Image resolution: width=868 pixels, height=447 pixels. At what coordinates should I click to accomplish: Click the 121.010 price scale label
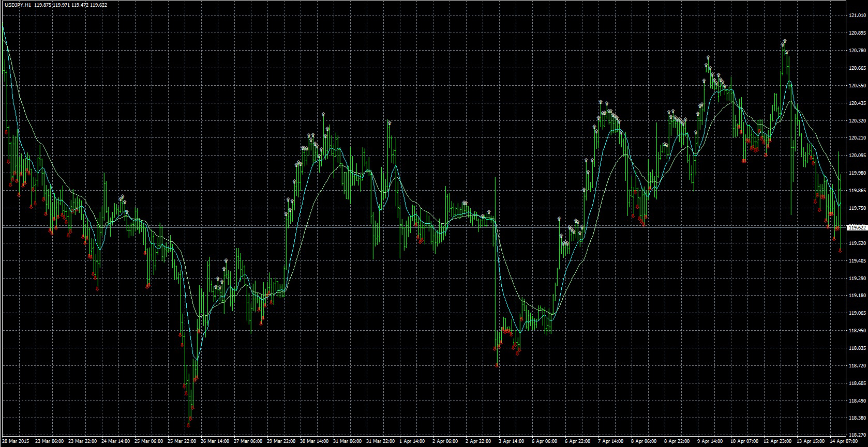857,16
